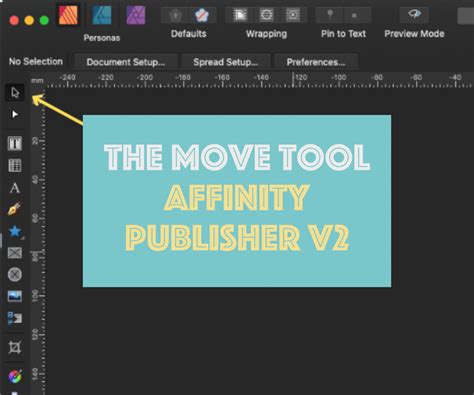This screenshot has width=474, height=395.
Task: Click the third Wrapping icon
Action: [x=293, y=15]
